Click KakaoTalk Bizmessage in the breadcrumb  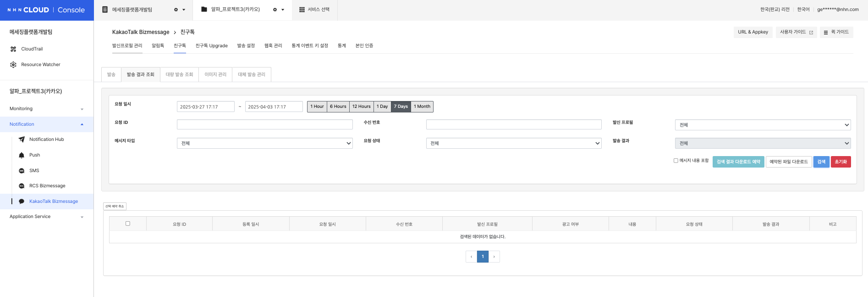point(141,32)
